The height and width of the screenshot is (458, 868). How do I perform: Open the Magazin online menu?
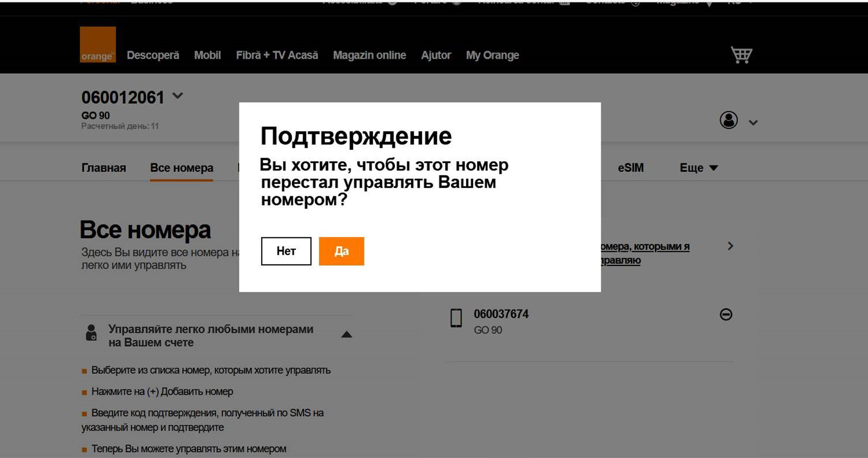369,55
